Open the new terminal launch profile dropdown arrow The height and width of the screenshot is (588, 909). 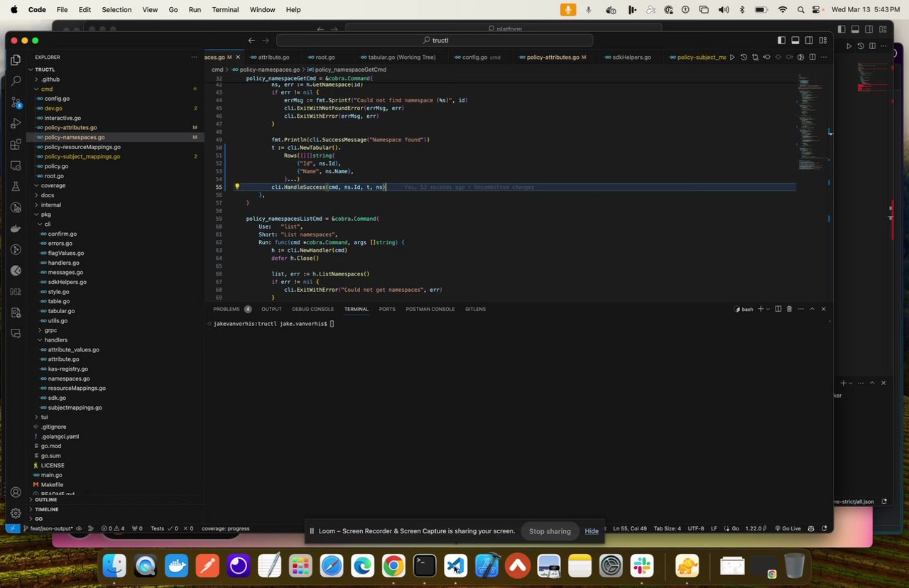(768, 309)
